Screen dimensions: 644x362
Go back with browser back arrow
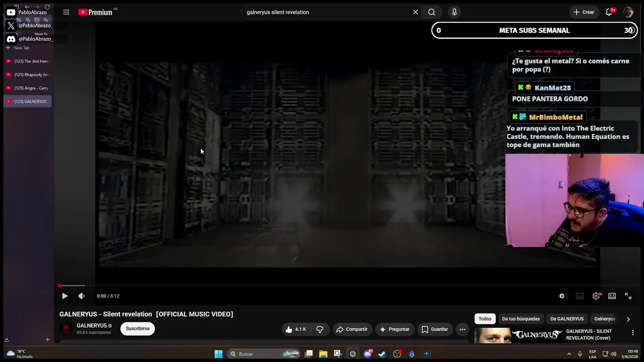27,7
